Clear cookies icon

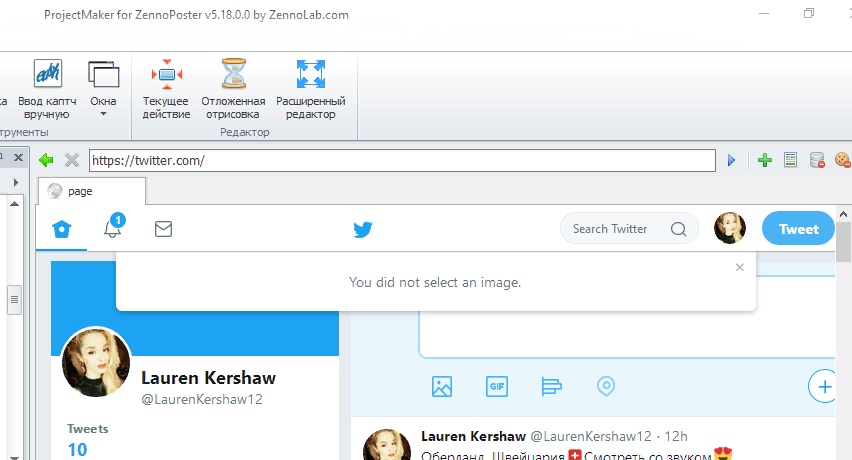click(x=843, y=160)
